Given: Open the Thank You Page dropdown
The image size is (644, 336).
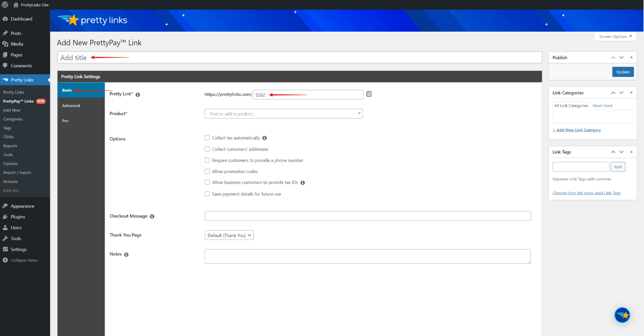Looking at the screenshot, I should coord(229,235).
